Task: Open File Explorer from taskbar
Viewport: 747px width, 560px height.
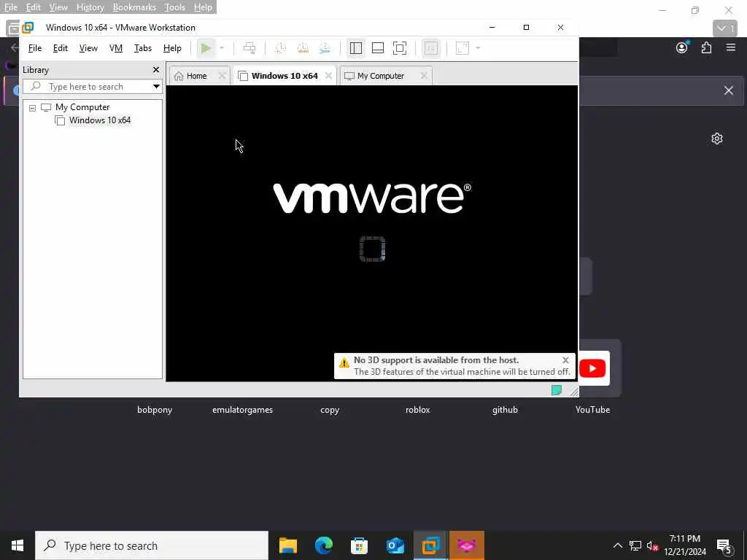Action: point(287,545)
